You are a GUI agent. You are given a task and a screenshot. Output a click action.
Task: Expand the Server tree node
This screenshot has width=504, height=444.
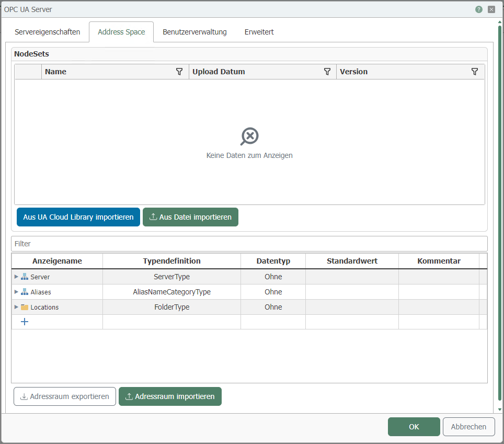tap(16, 277)
